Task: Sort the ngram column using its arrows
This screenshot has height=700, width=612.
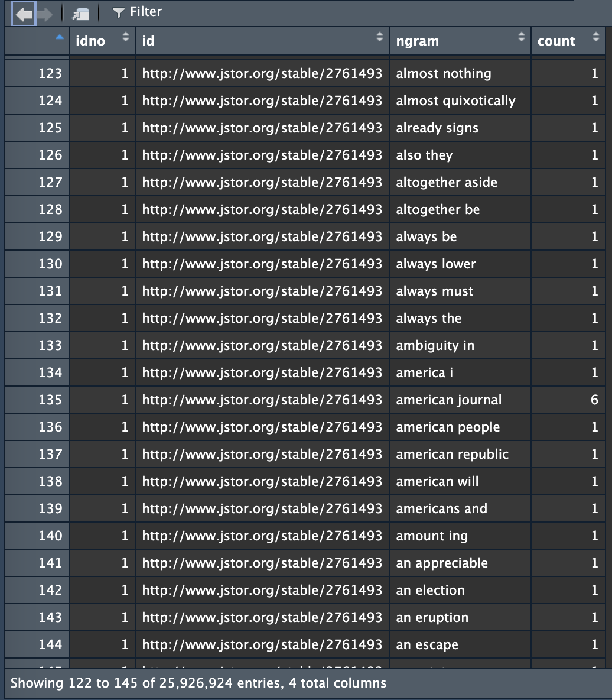Action: coord(521,38)
